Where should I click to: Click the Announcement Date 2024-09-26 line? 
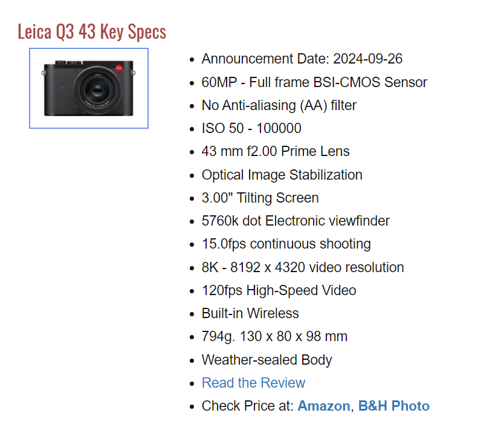[302, 59]
